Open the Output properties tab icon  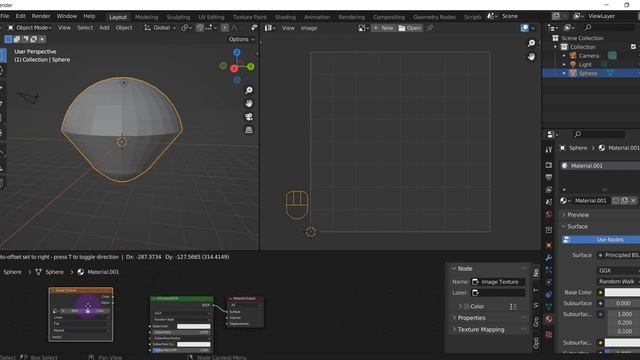(x=549, y=177)
